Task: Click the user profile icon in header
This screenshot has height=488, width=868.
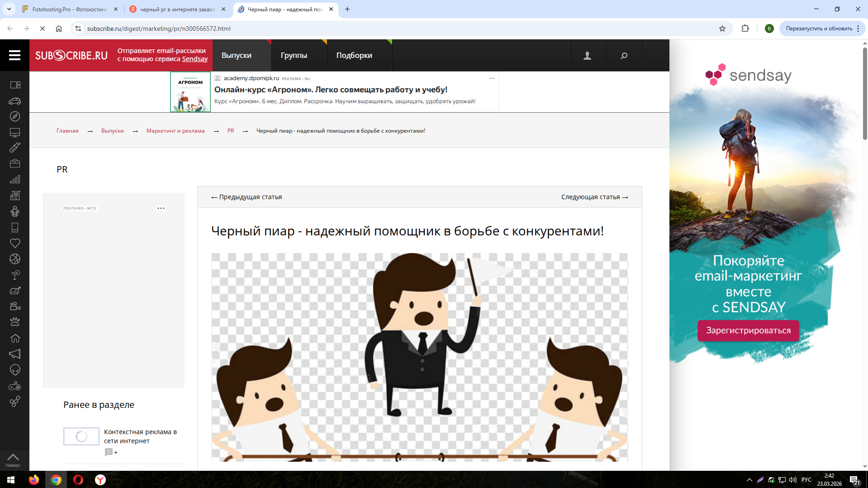Action: 587,56
